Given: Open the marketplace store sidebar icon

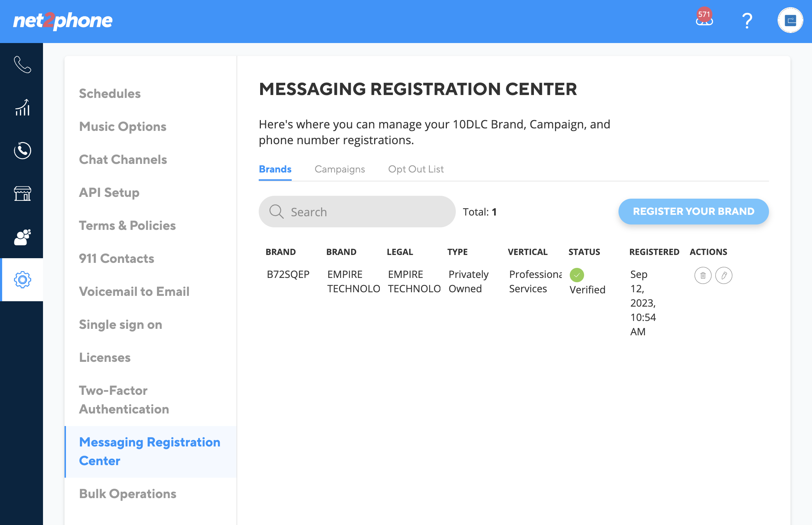Looking at the screenshot, I should tap(22, 194).
